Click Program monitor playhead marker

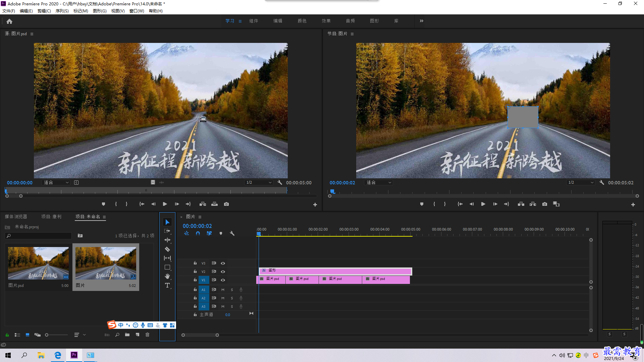(x=332, y=191)
